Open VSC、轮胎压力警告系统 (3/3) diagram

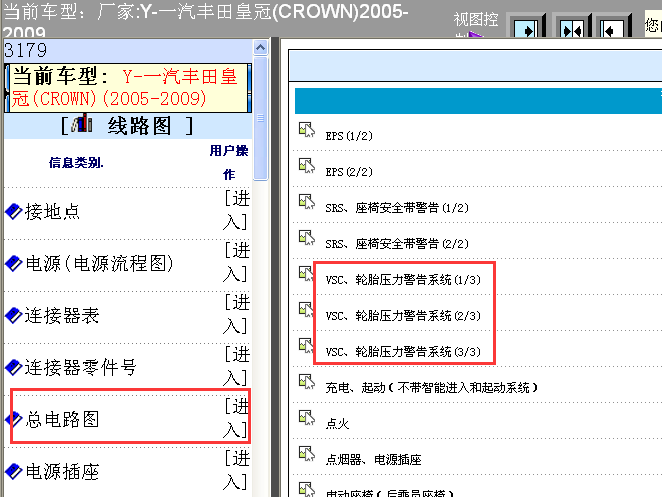tap(403, 351)
